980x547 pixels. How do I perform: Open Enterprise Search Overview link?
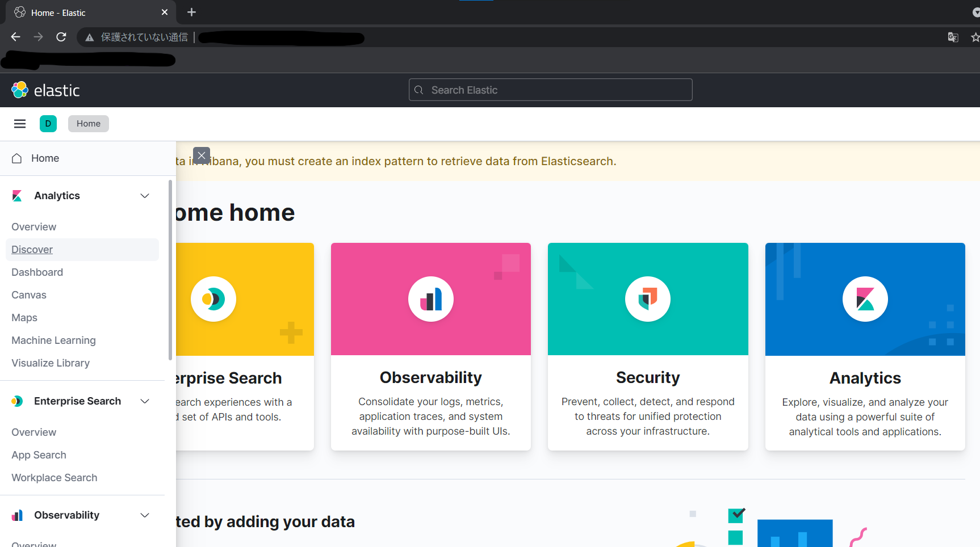[x=34, y=432]
